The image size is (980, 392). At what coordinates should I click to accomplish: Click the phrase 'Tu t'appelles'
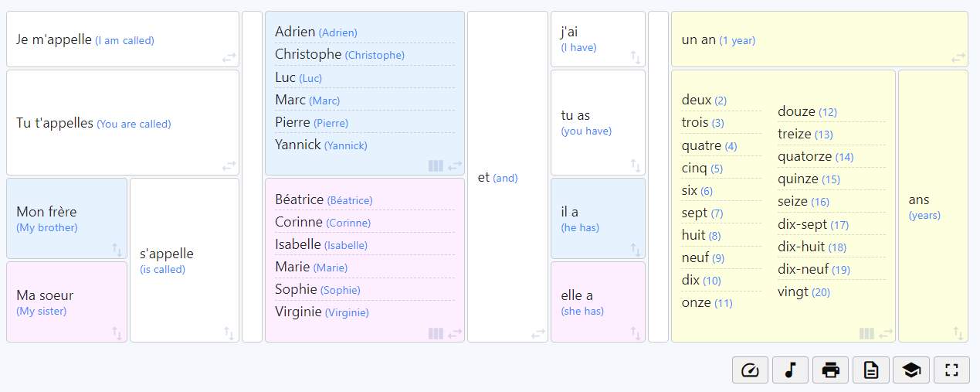point(55,123)
